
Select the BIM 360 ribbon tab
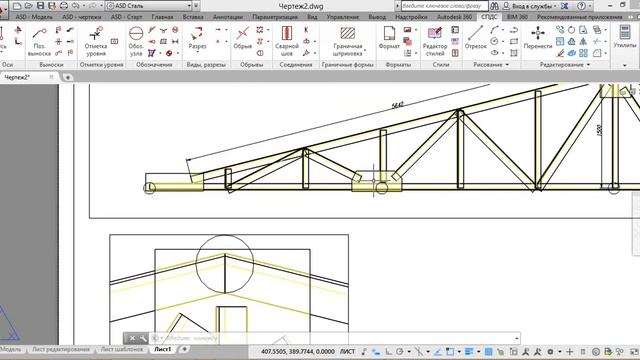point(517,17)
